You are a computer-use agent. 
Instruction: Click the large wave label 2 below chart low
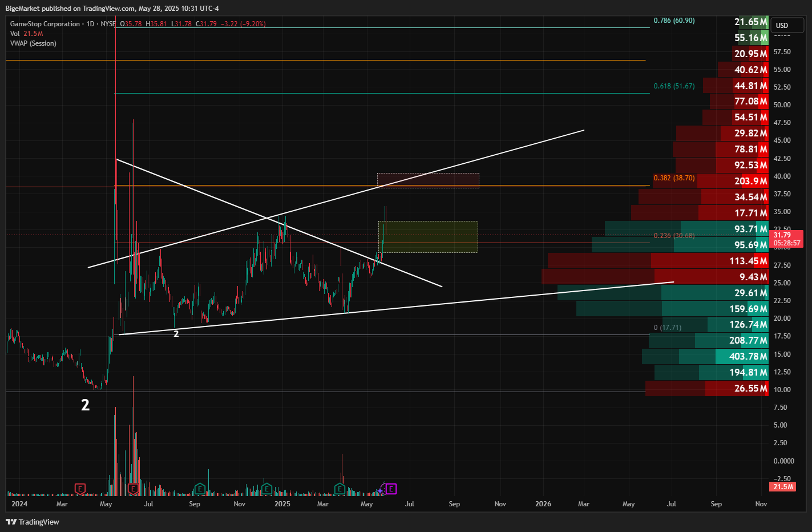[85, 405]
